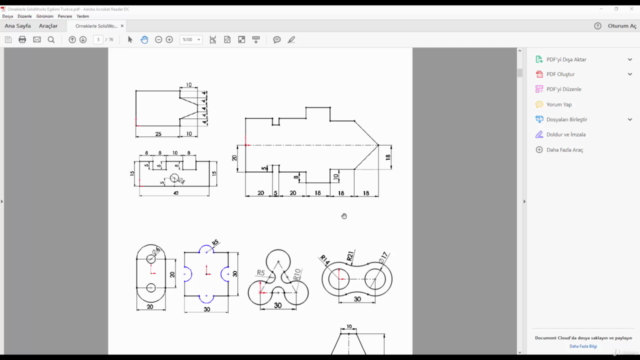The height and width of the screenshot is (360, 640).
Task: Open the PDF'yi Dışa Aktar tool
Action: point(566,60)
